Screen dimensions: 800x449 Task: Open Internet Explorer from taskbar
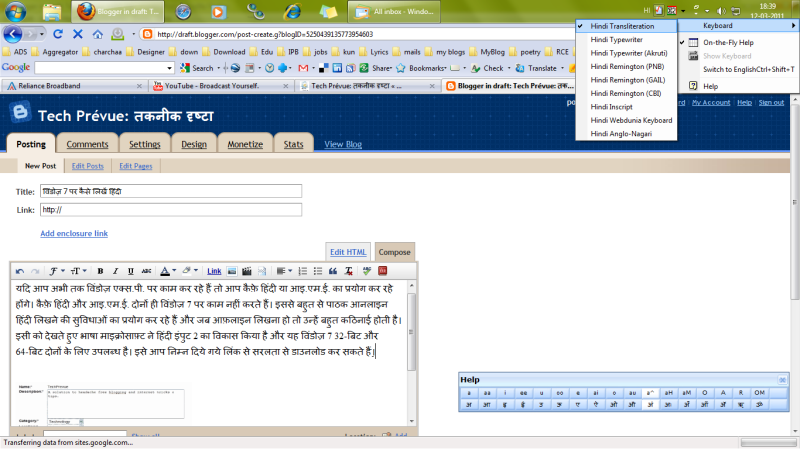292,11
